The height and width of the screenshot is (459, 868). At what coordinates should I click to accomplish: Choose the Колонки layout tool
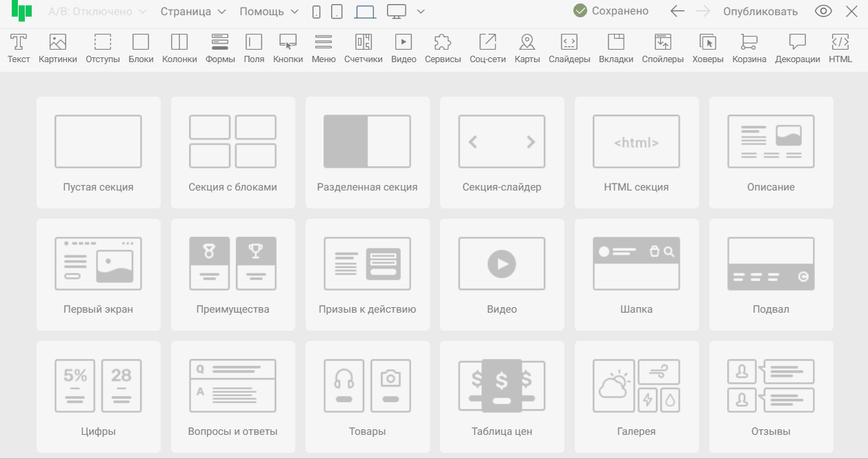click(x=179, y=48)
